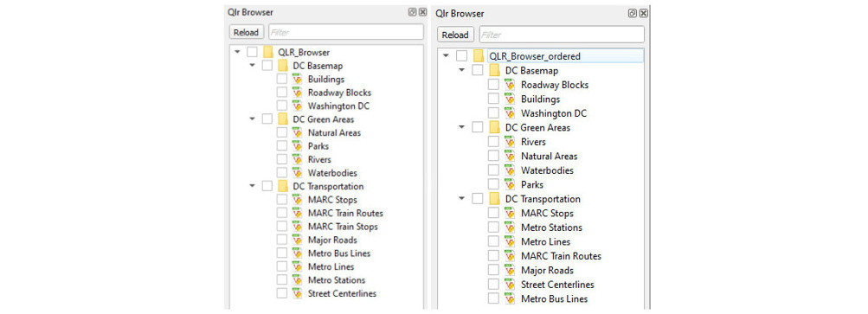This screenshot has height=314, width=868.
Task: Select 'MARC Train Routes' text in the QLR_Browser tree
Action: pyautogui.click(x=345, y=213)
